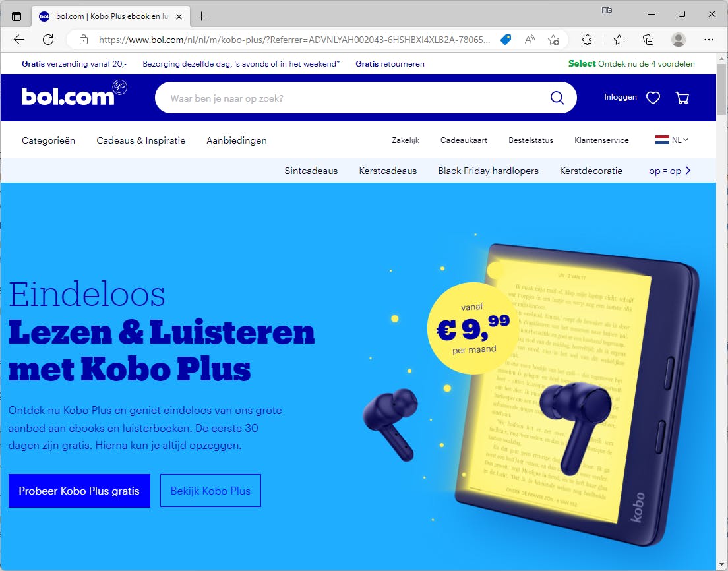Expand the NL language dropdown
The image size is (728, 571).
[x=672, y=140]
